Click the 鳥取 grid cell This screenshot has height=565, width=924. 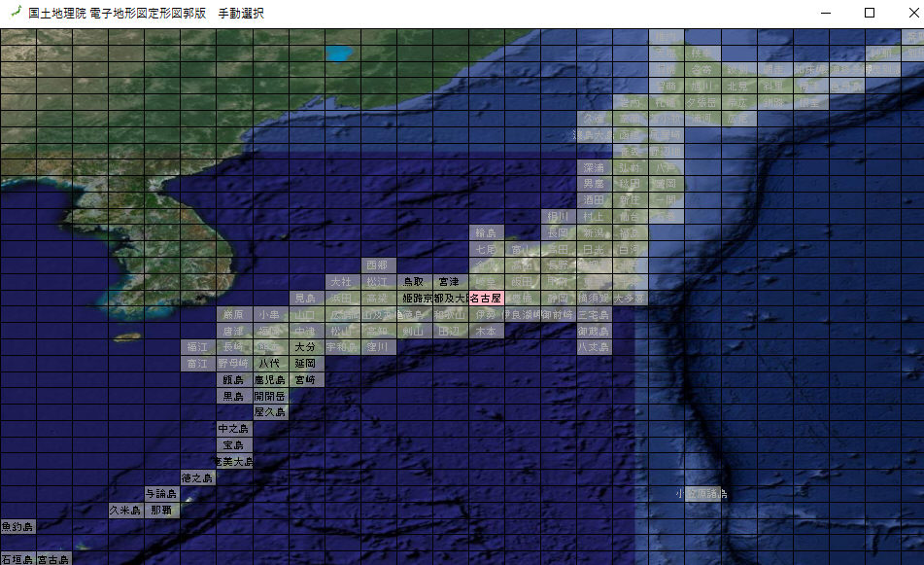(x=414, y=281)
